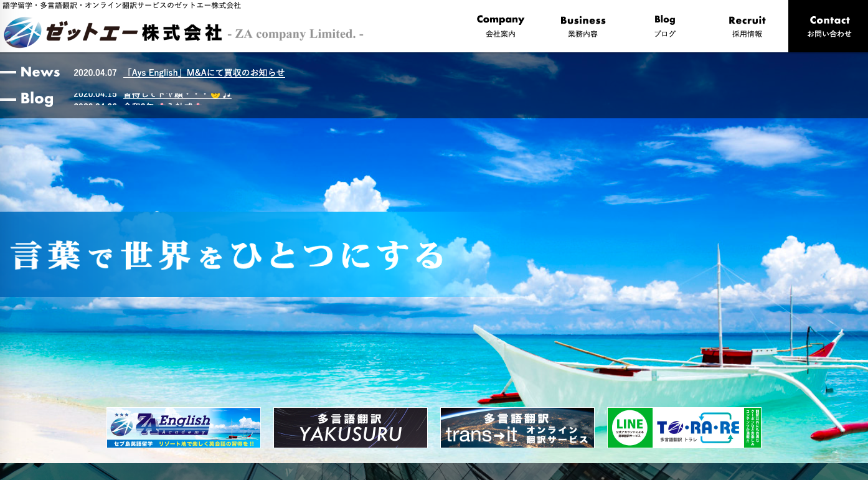The height and width of the screenshot is (480, 868).
Task: Click the Blog label in the ticker sidebar
Action: pyautogui.click(x=37, y=98)
